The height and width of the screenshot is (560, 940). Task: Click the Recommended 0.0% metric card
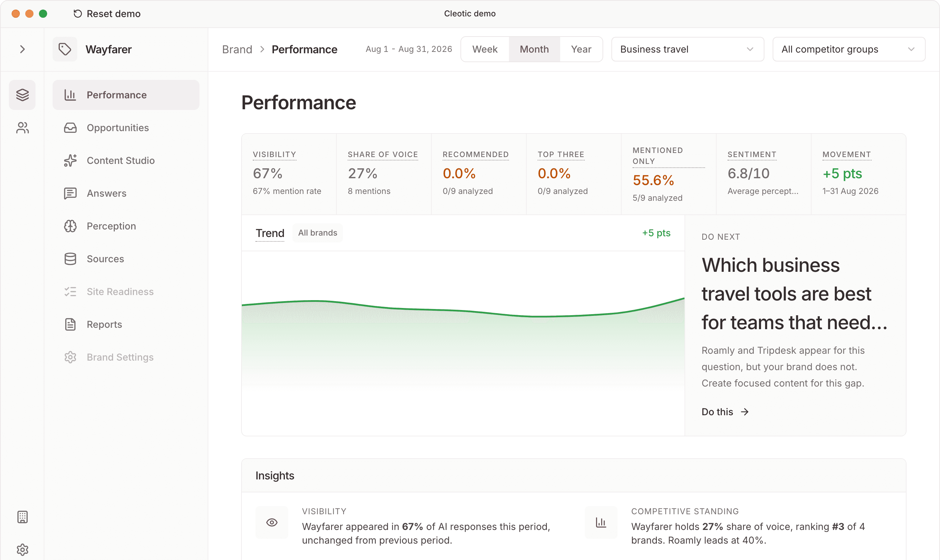click(479, 174)
